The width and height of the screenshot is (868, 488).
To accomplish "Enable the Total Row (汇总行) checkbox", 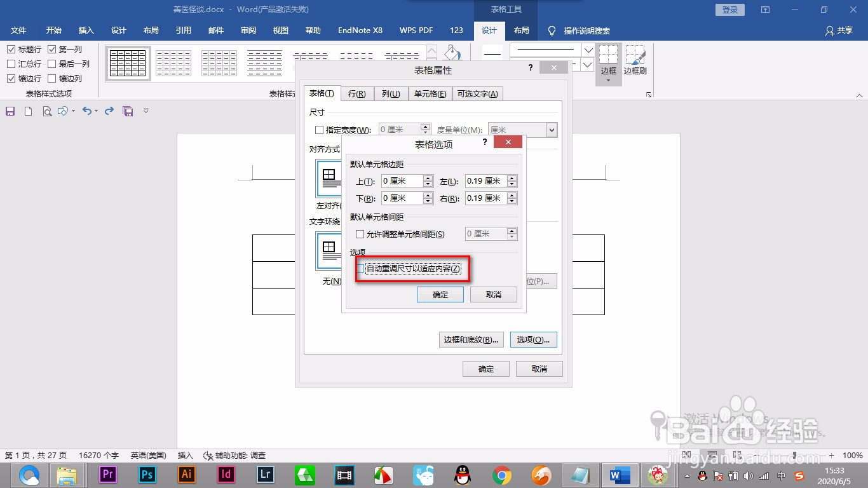I will pos(11,64).
